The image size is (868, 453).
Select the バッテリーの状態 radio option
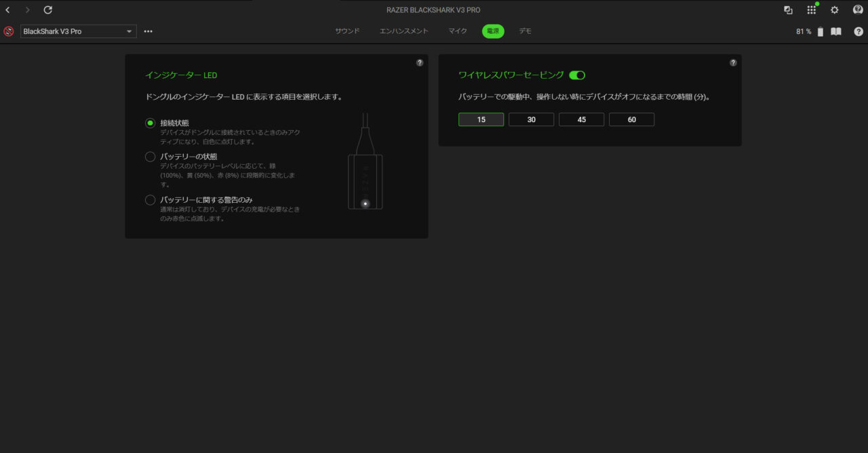(151, 157)
